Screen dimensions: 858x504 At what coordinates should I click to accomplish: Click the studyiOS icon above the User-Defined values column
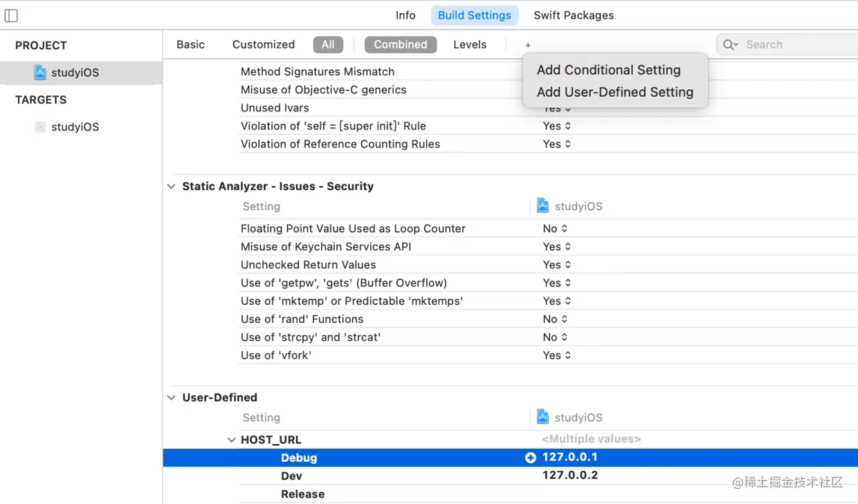[x=542, y=417]
